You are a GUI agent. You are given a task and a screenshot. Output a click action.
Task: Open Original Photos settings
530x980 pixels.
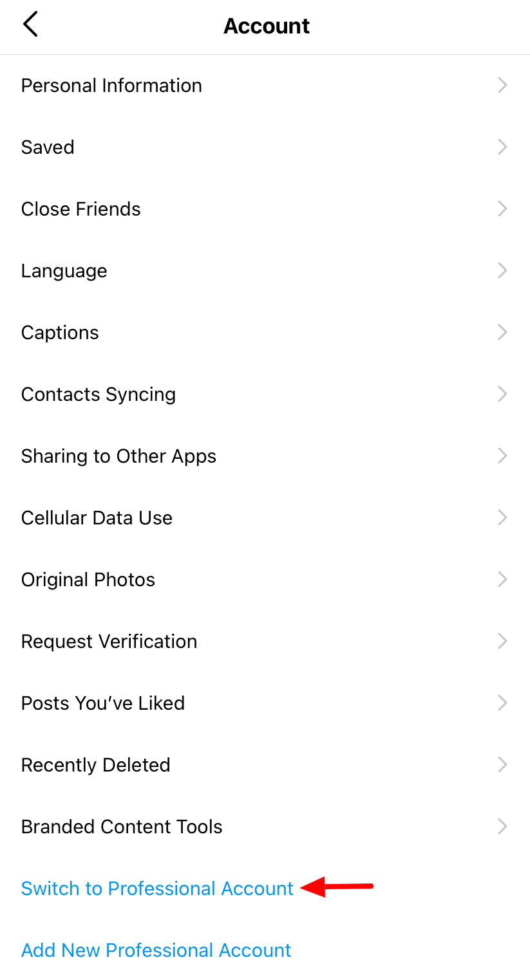[x=88, y=580]
